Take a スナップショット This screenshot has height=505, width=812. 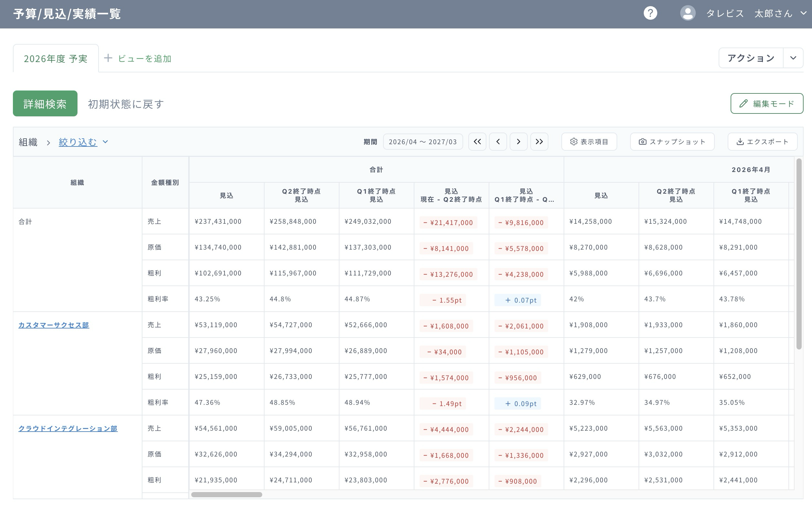click(672, 142)
